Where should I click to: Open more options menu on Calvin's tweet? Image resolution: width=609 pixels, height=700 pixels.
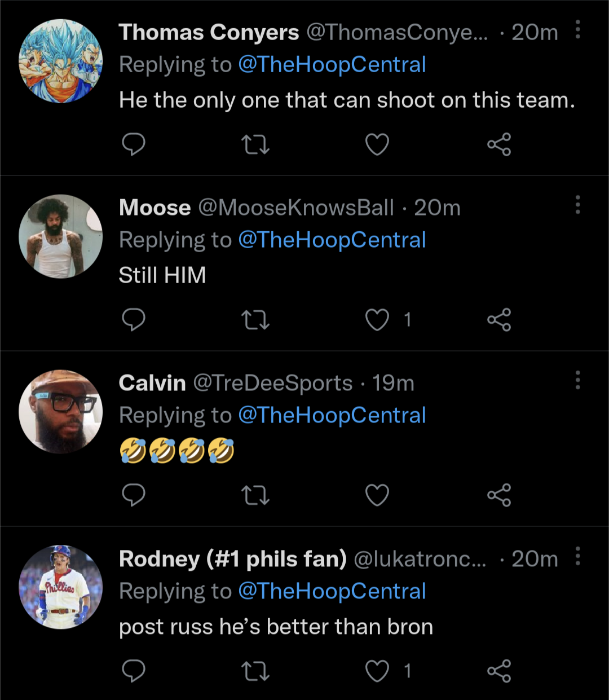pyautogui.click(x=578, y=380)
